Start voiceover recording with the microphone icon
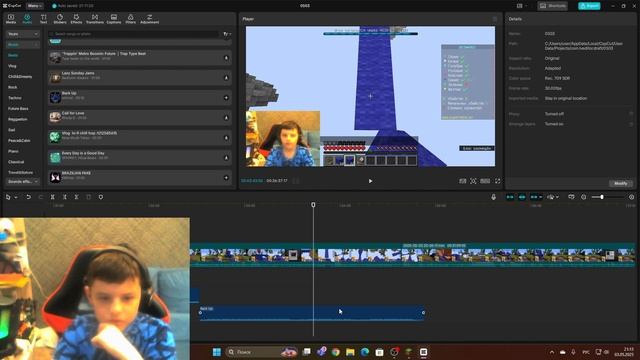Screen dimensions: 640x360 493,197
